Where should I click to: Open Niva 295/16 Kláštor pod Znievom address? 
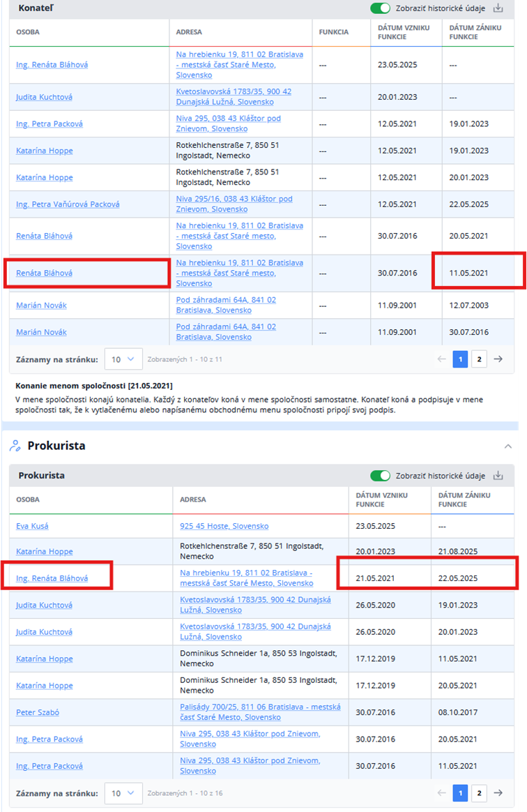click(234, 204)
